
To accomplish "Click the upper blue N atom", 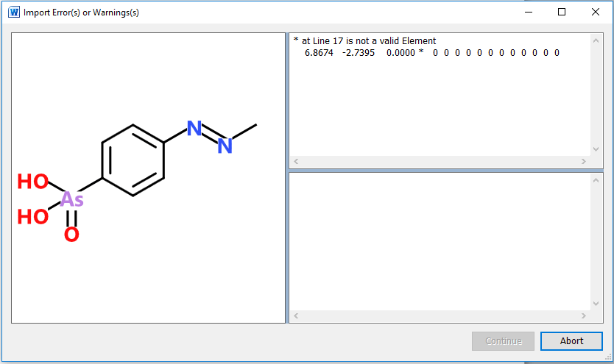I will [194, 129].
